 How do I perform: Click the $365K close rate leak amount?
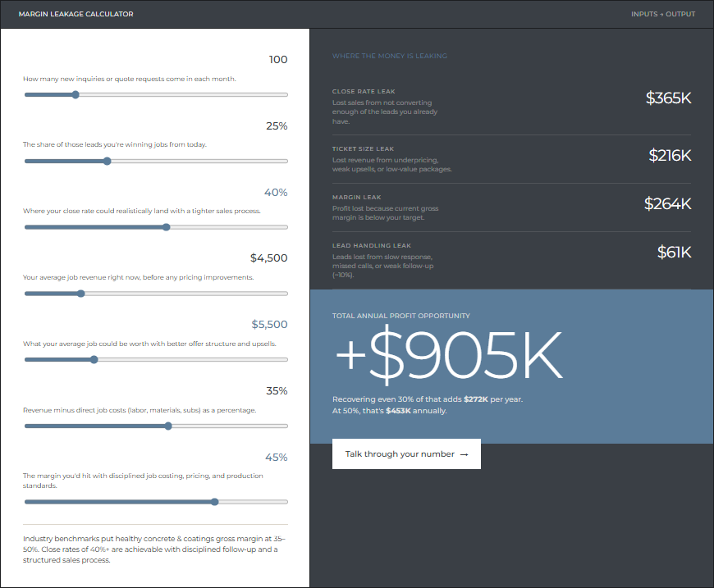(668, 98)
